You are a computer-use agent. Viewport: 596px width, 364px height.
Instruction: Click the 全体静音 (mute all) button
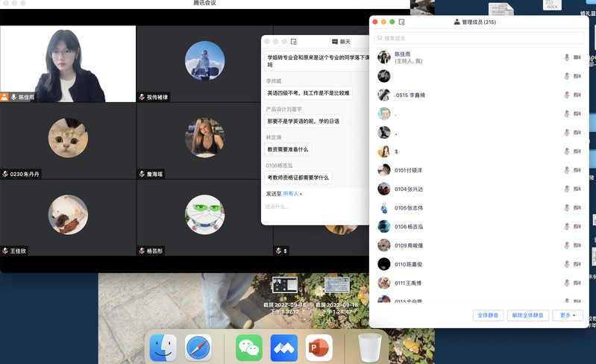tap(488, 316)
